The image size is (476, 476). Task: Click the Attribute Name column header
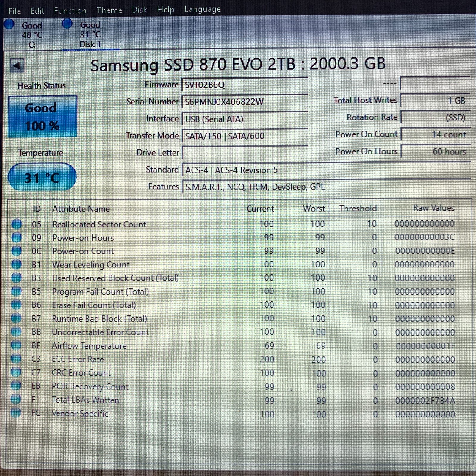tap(81, 209)
